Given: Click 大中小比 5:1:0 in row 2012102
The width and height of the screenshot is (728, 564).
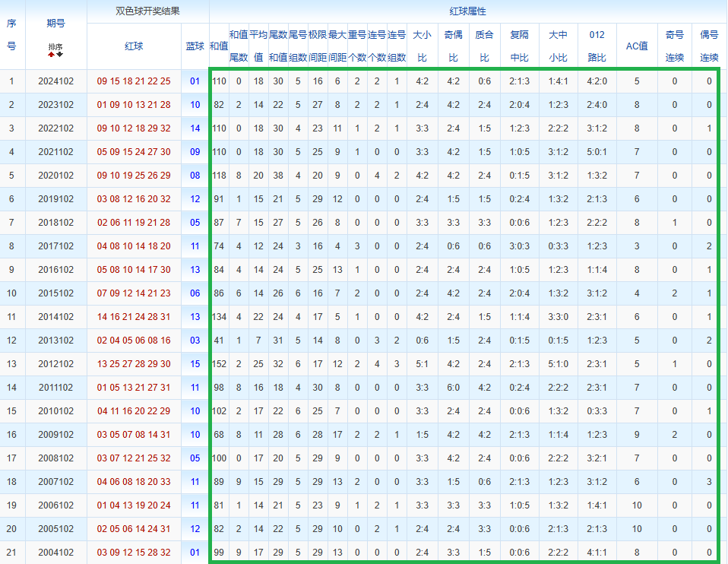Looking at the screenshot, I should click(x=558, y=364).
